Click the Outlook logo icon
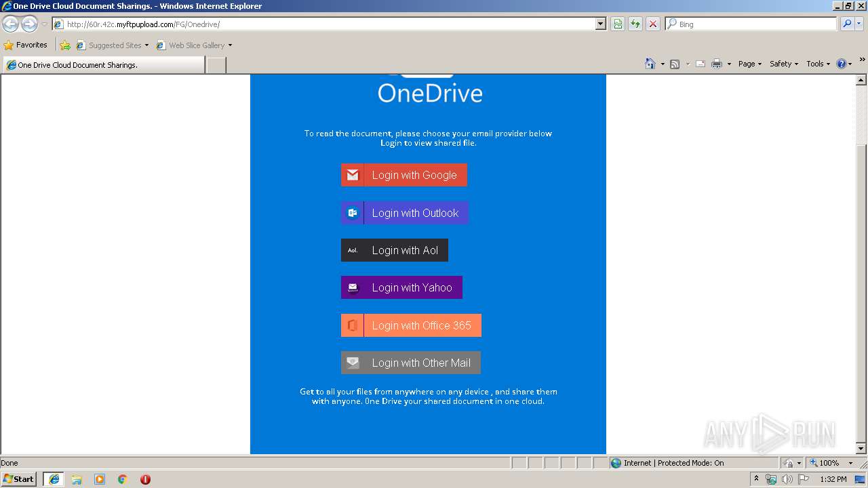 (353, 213)
